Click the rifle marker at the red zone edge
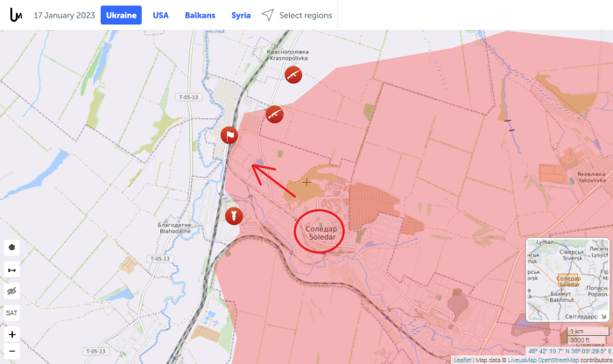613x364 pixels. 274,115
